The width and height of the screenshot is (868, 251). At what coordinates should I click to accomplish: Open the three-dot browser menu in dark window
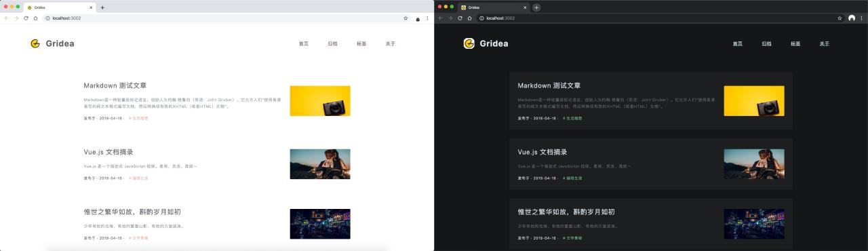tap(861, 18)
